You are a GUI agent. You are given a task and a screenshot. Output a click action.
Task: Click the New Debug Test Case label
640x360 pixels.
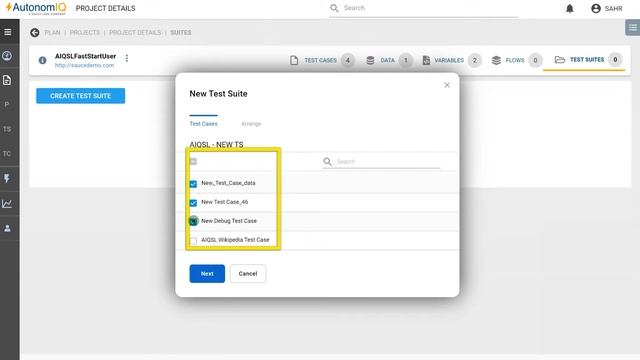[229, 221]
